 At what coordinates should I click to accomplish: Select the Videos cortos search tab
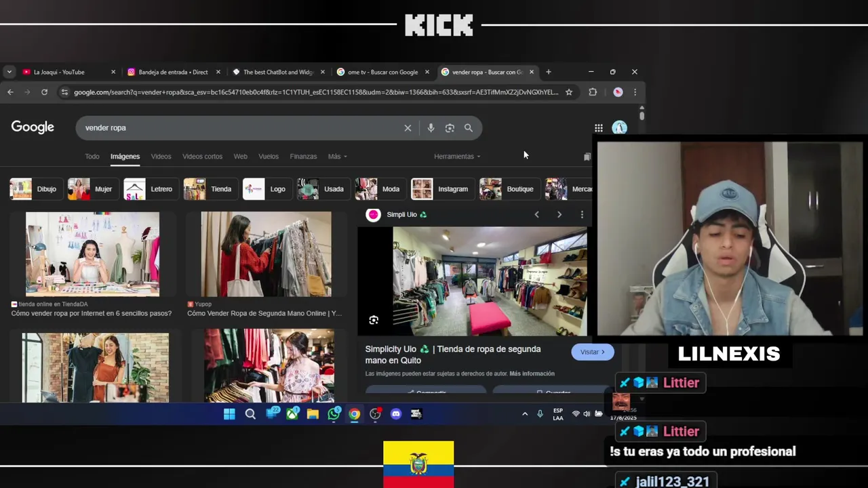(202, 157)
